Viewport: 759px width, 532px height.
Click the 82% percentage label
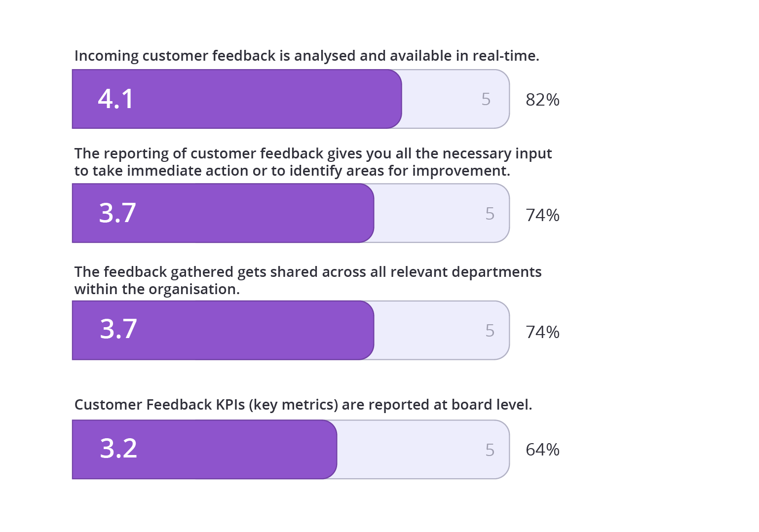coord(542,100)
